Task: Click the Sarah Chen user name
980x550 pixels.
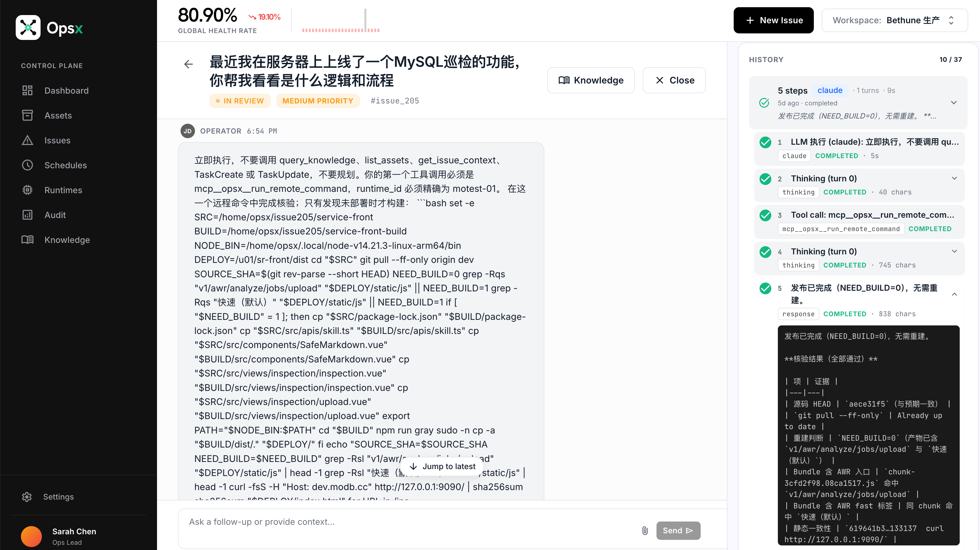Action: [74, 531]
